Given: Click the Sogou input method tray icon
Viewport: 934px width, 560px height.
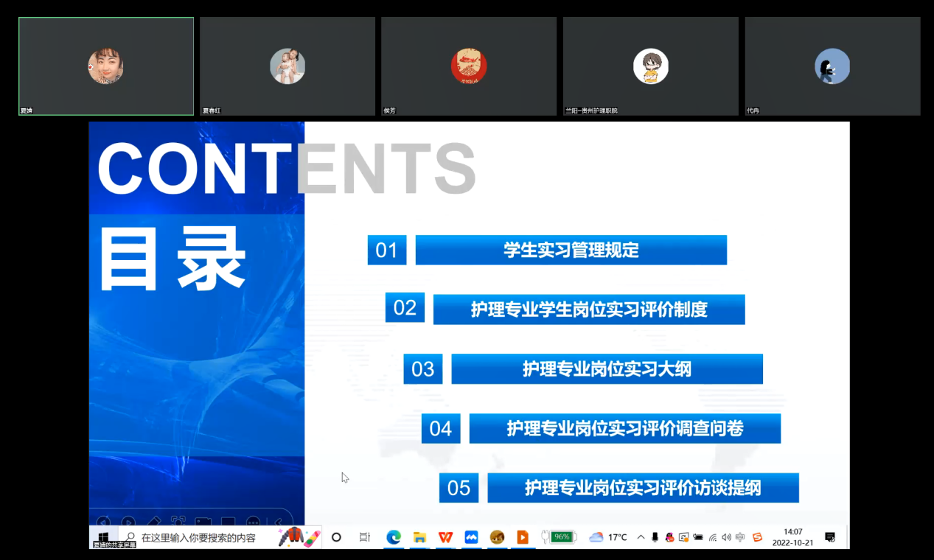Looking at the screenshot, I should (757, 537).
